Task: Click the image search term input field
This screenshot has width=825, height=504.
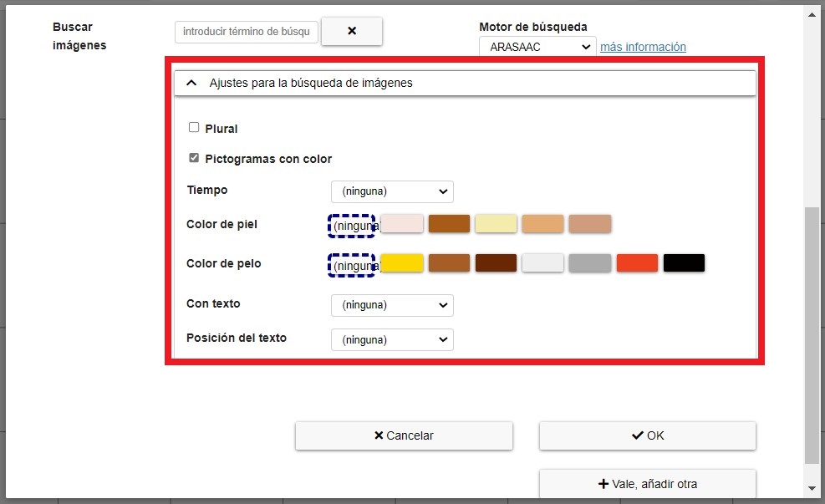Action: click(245, 32)
